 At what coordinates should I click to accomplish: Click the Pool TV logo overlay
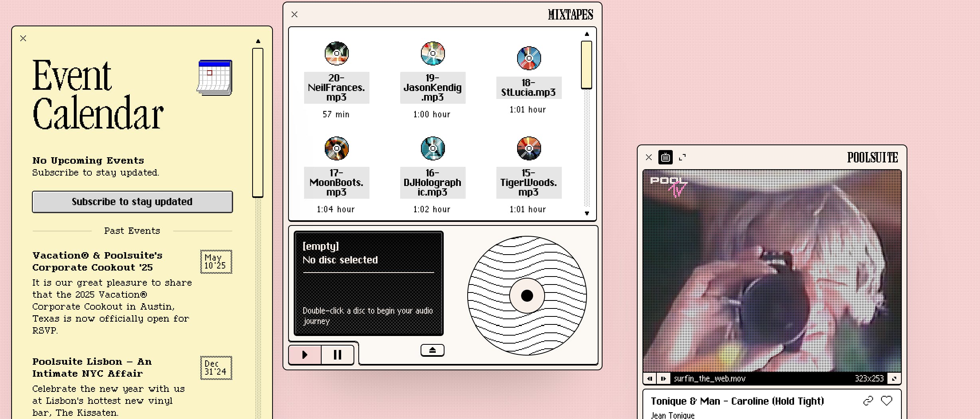669,186
